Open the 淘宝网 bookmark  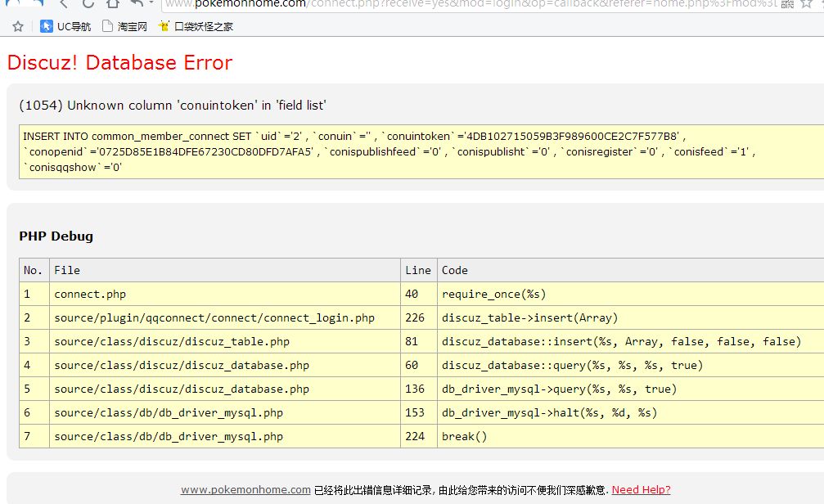[124, 26]
